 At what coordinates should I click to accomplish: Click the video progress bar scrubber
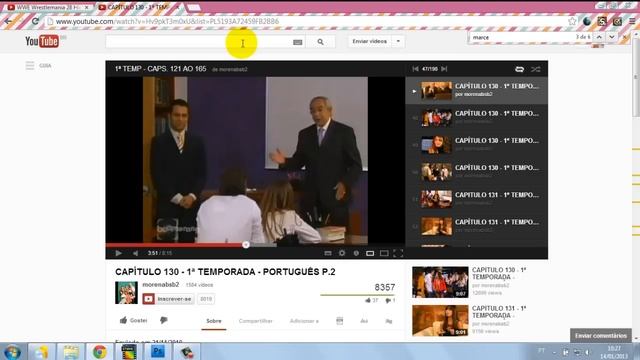[246, 244]
